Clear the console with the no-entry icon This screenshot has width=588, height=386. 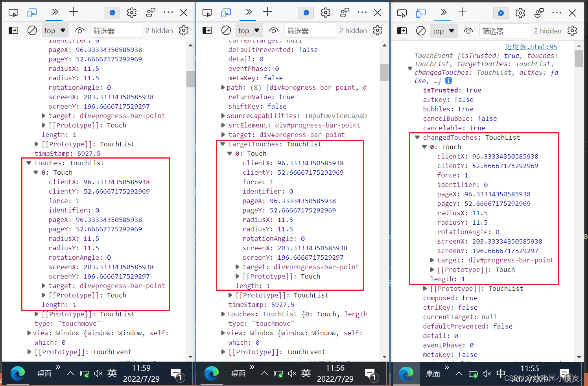tap(32, 30)
